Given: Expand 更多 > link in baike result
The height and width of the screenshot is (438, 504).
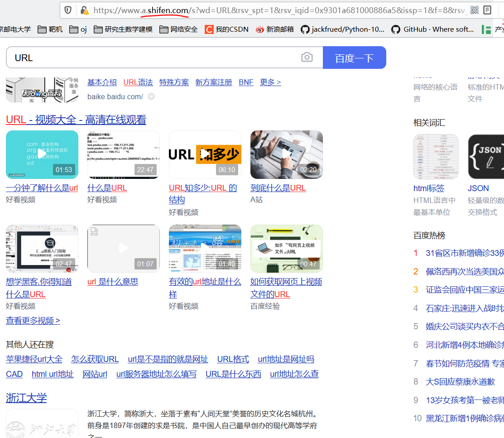Looking at the screenshot, I should [x=270, y=82].
